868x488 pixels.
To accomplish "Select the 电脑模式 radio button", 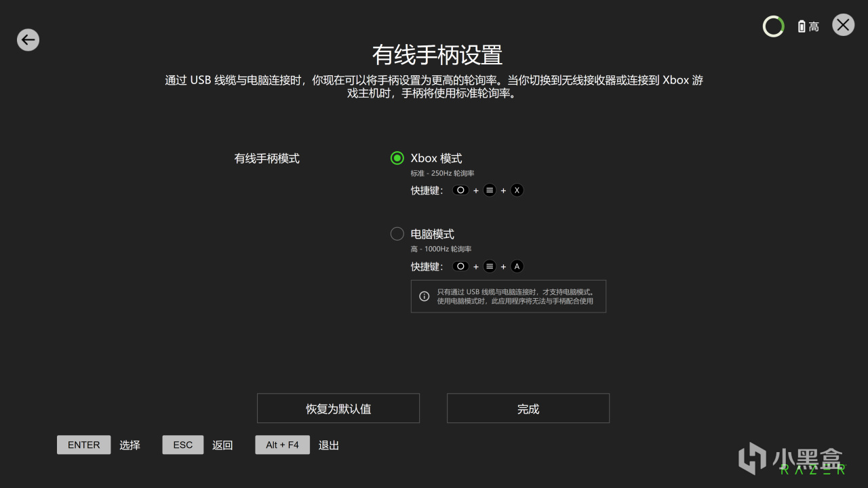I will 397,234.
